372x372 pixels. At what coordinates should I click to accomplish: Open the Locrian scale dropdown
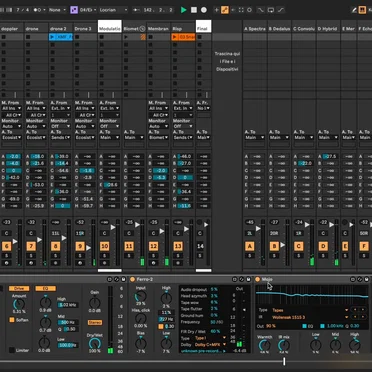113,10
